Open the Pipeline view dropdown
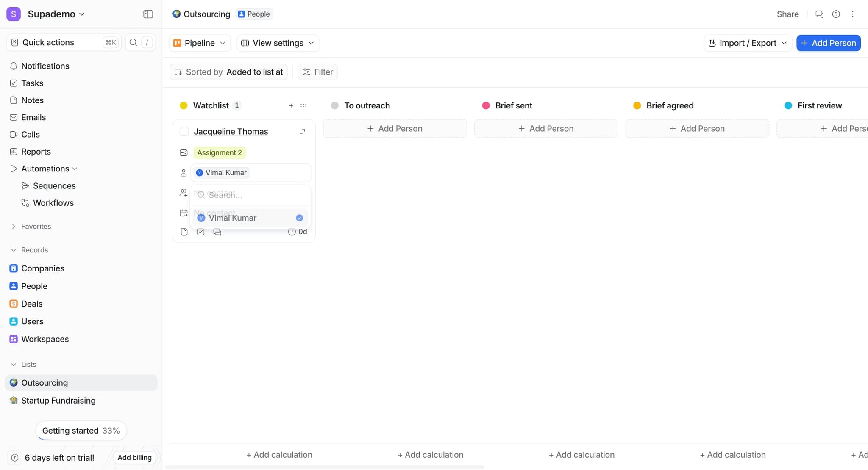 point(199,43)
